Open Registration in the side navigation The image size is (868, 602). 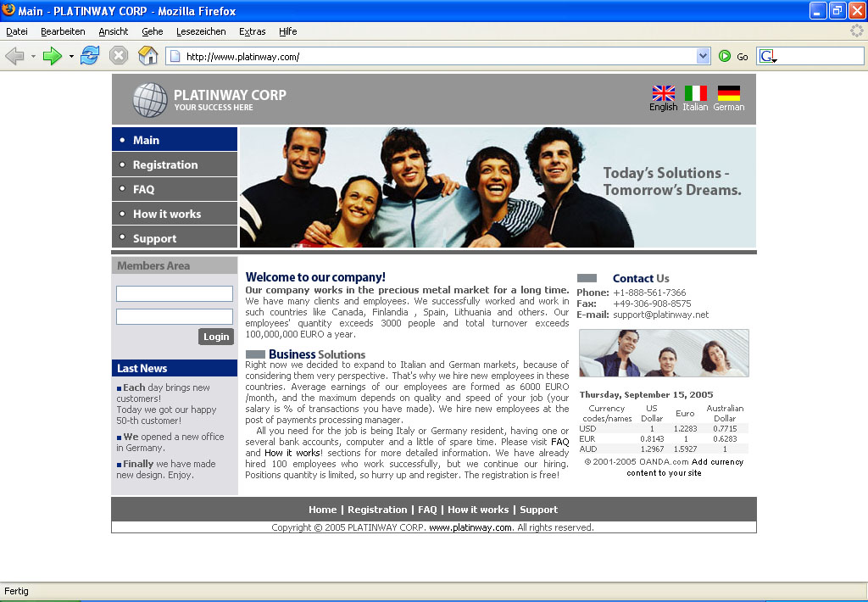(x=175, y=164)
